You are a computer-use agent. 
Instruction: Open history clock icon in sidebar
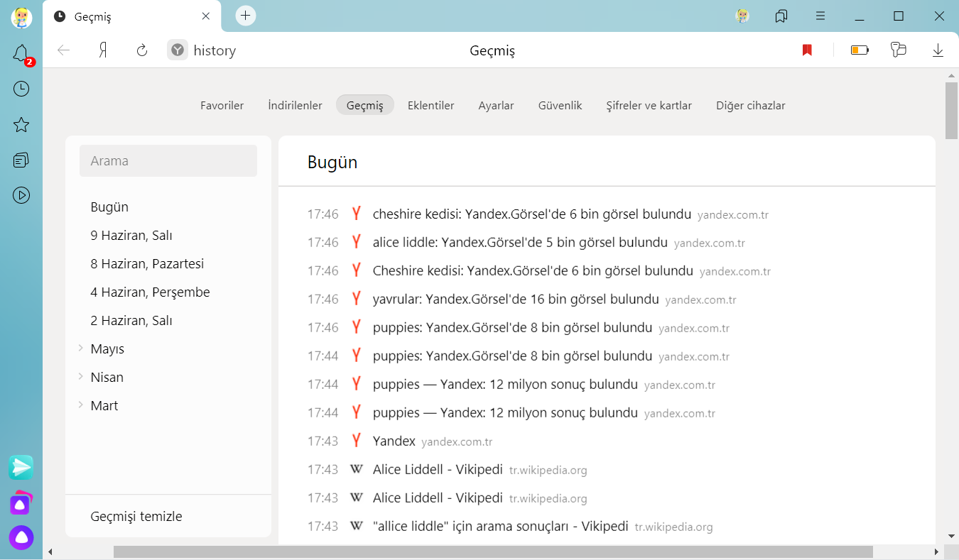point(21,89)
